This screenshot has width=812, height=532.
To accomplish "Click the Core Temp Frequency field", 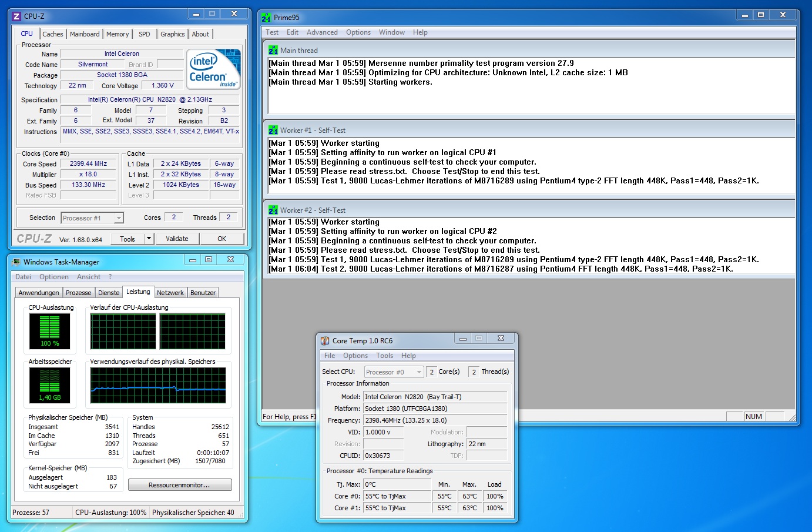I will pyautogui.click(x=435, y=420).
